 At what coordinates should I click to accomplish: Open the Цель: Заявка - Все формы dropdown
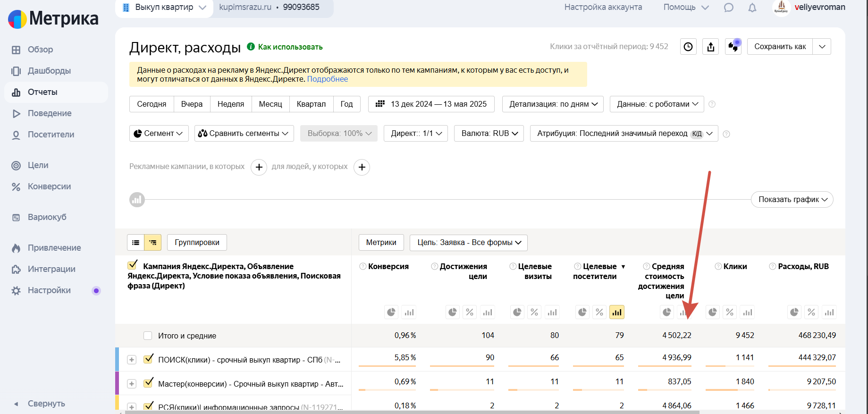click(469, 243)
